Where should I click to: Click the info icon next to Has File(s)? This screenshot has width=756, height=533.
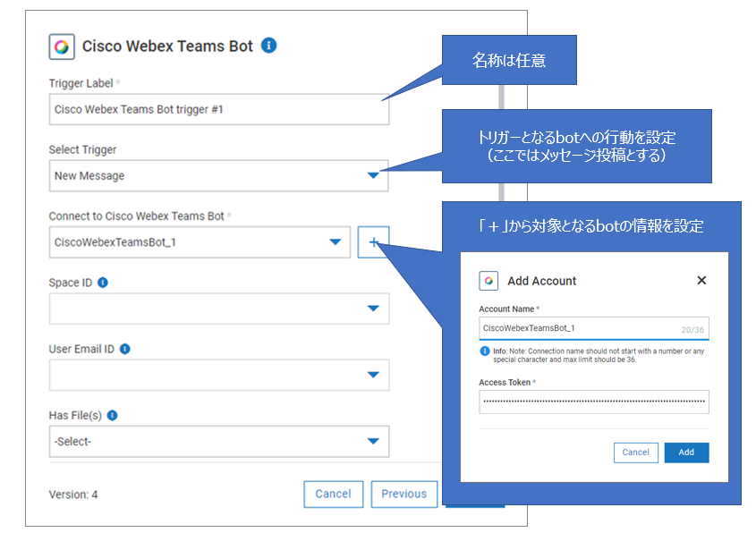[x=113, y=415]
